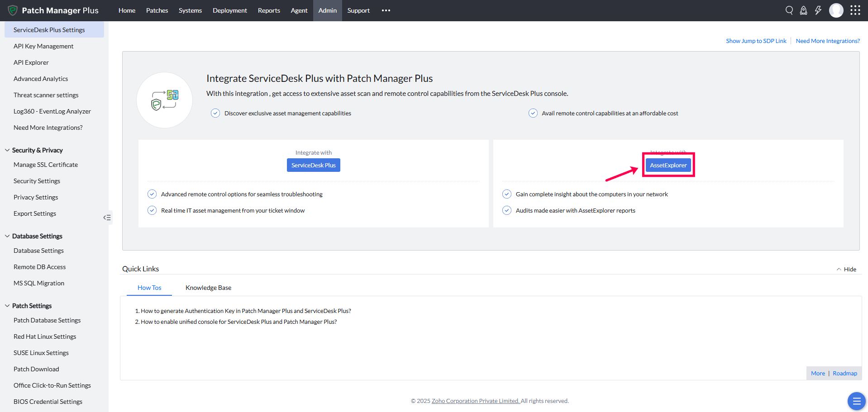868x412 pixels.
Task: Open SUSE Linux Settings
Action: click(41, 353)
